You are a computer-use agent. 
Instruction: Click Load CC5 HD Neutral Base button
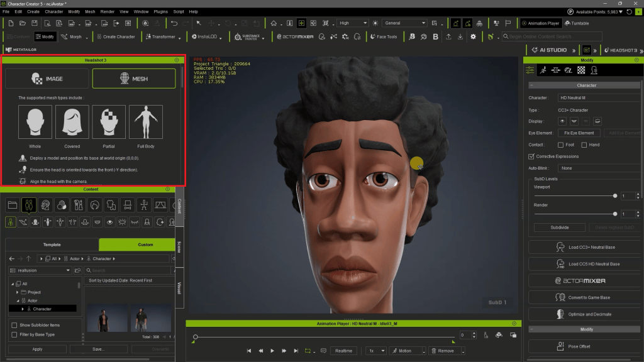(584, 264)
